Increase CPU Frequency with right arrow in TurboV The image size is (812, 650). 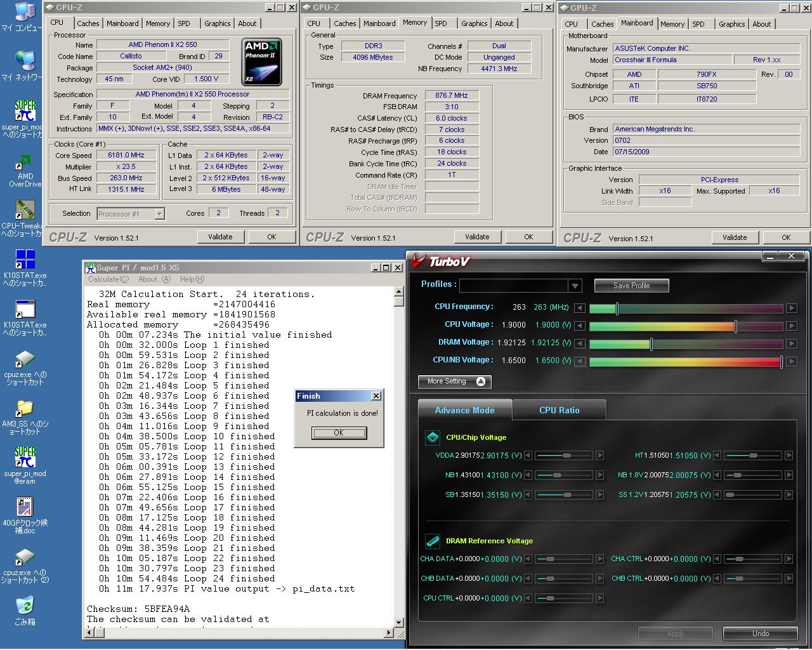point(791,308)
